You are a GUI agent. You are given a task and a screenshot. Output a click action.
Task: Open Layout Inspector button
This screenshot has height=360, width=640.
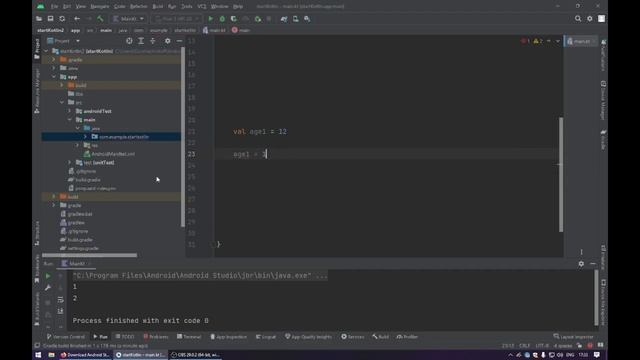[573, 337]
